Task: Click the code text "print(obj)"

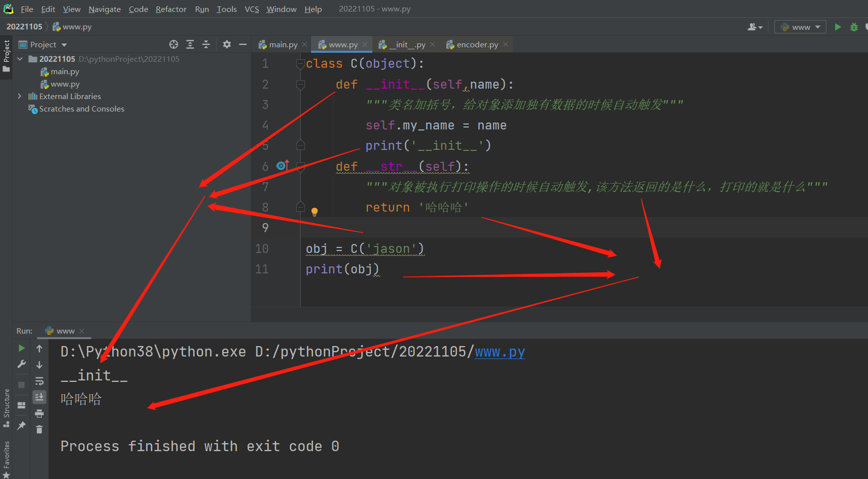Action: tap(342, 269)
